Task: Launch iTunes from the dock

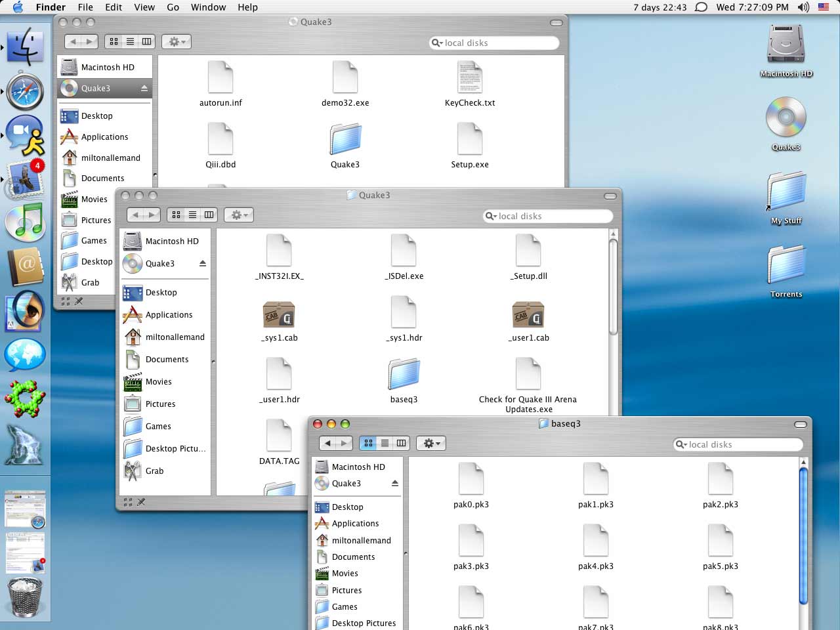Action: 25,221
